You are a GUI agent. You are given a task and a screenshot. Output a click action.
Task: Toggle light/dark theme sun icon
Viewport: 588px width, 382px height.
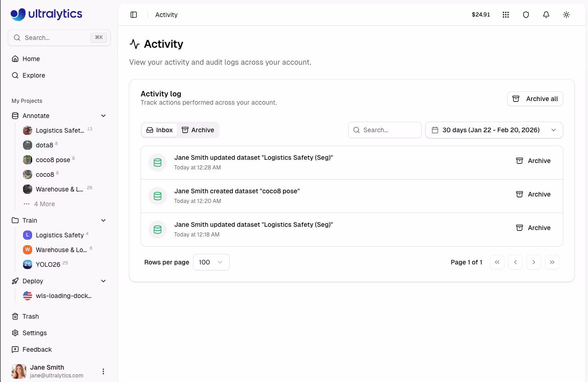(566, 15)
